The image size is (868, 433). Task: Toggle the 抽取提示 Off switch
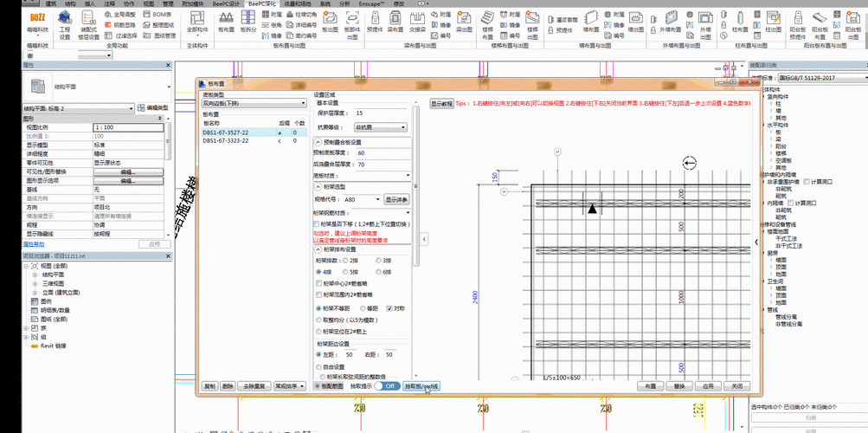tap(387, 386)
